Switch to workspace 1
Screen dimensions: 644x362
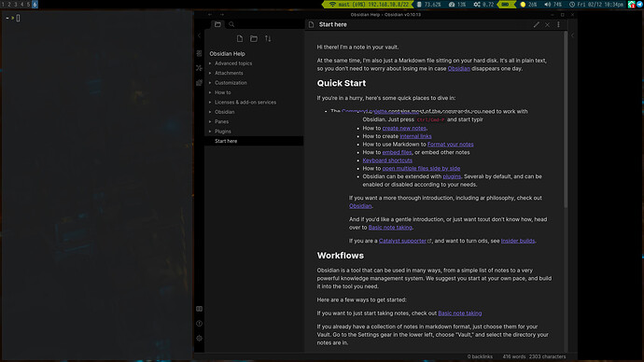tap(3, 5)
